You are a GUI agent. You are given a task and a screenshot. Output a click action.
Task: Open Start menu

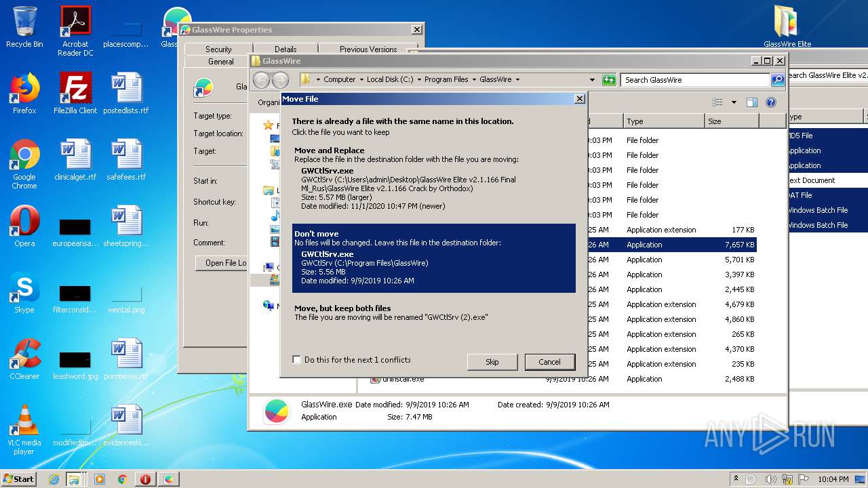click(19, 479)
